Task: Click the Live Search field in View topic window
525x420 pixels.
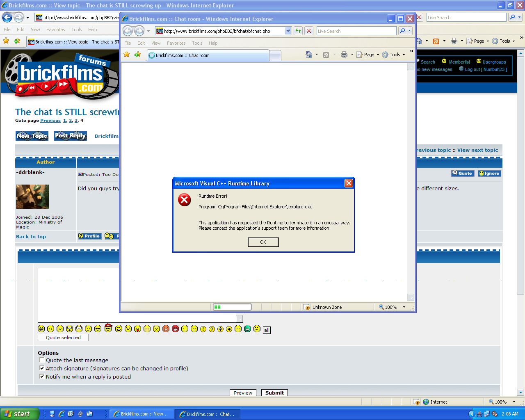Action: tap(466, 17)
